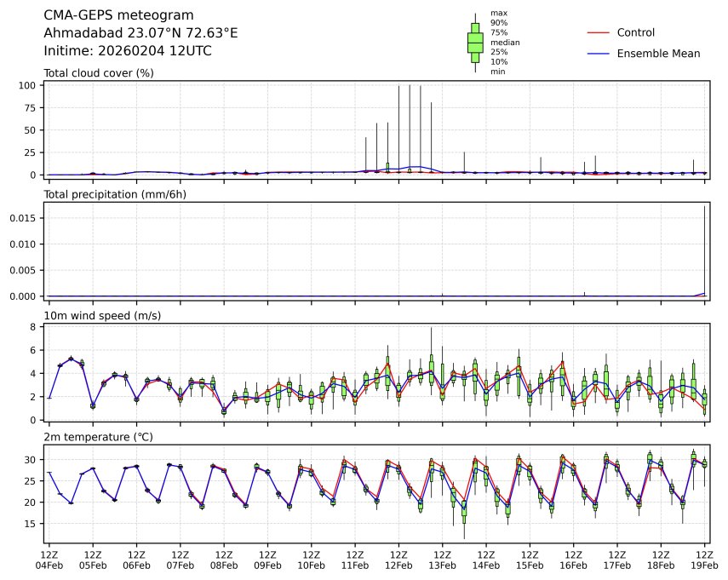Screen dimensions: 728x580
Task: Click the Initime 20260204 12UTC text
Action: tap(128, 51)
